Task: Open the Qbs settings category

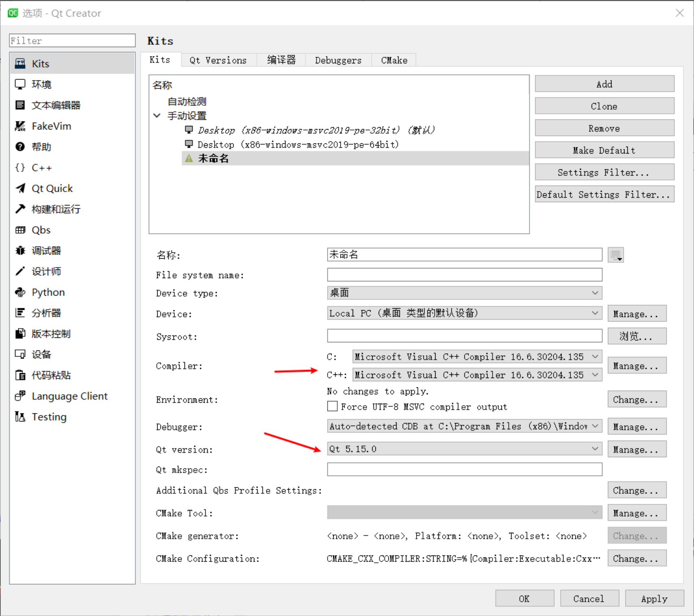Action: pyautogui.click(x=72, y=230)
